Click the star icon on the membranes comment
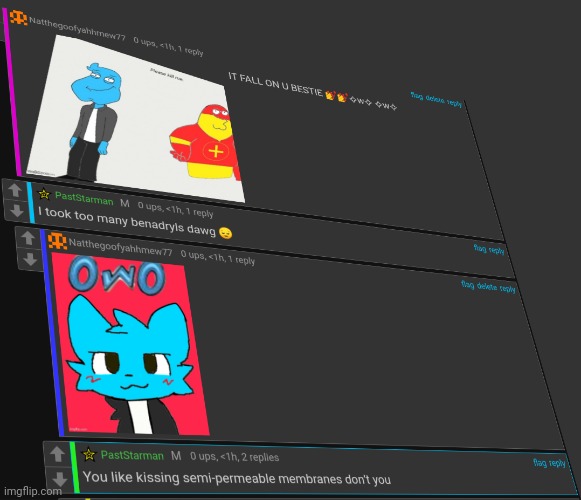Viewport: 581px width, 500px height. [89, 454]
